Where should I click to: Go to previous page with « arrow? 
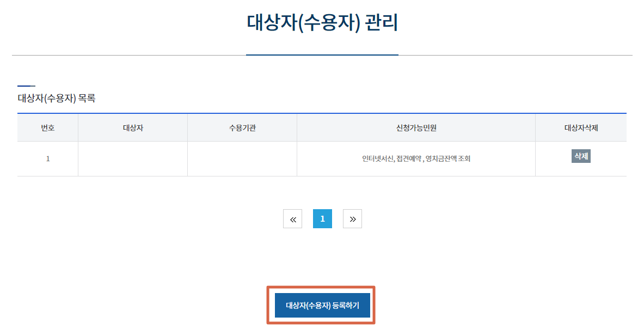click(x=292, y=219)
